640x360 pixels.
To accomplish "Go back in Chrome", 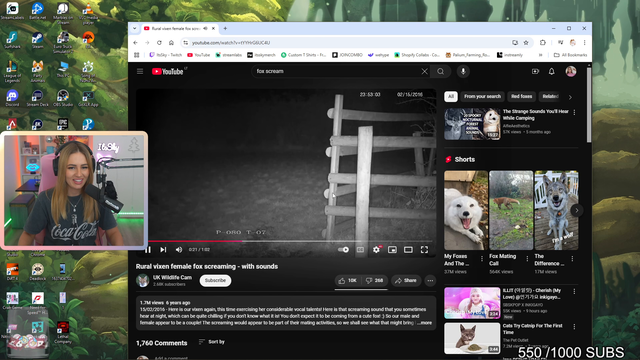I will pos(136,42).
